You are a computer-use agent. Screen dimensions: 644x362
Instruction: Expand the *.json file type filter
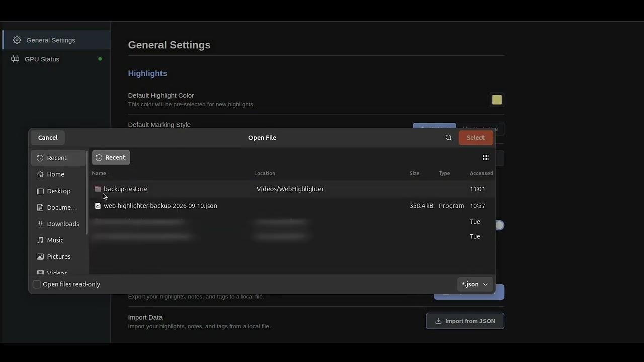click(475, 284)
